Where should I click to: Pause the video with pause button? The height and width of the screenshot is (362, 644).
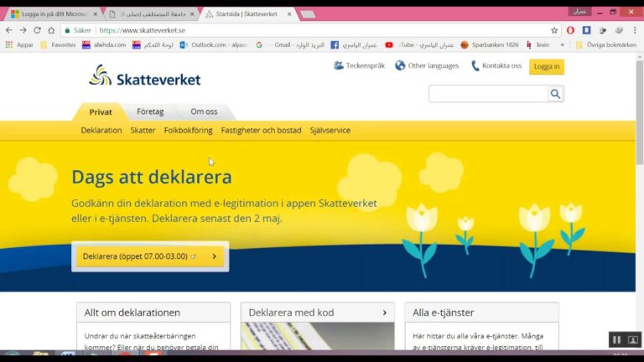coord(616,340)
